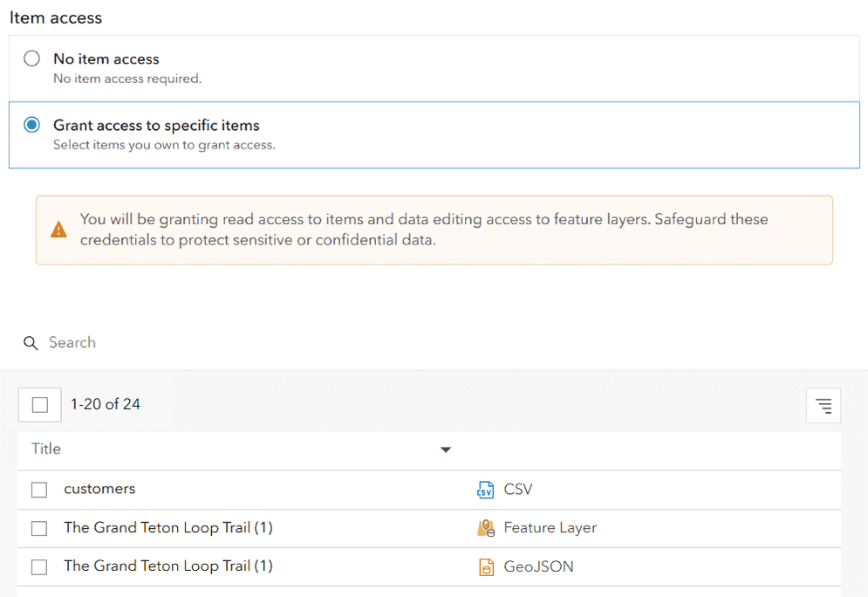The image size is (868, 597).
Task: Click the Select items you own description
Action: (164, 145)
